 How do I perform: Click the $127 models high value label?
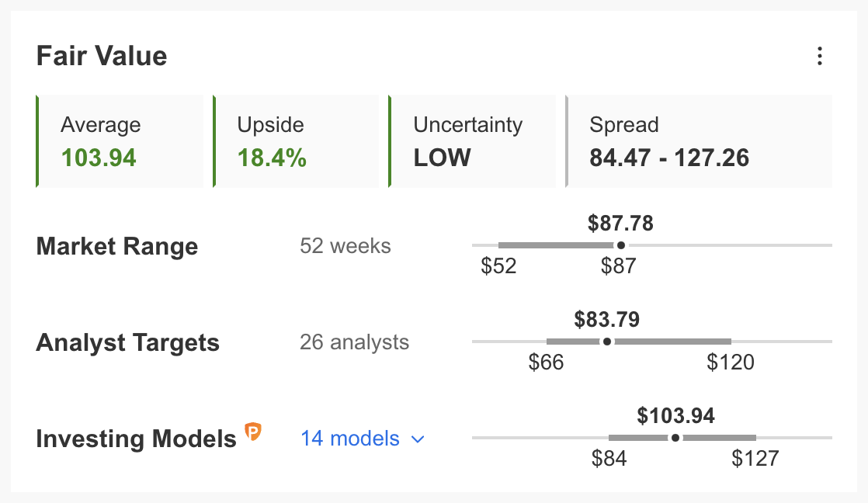755,459
